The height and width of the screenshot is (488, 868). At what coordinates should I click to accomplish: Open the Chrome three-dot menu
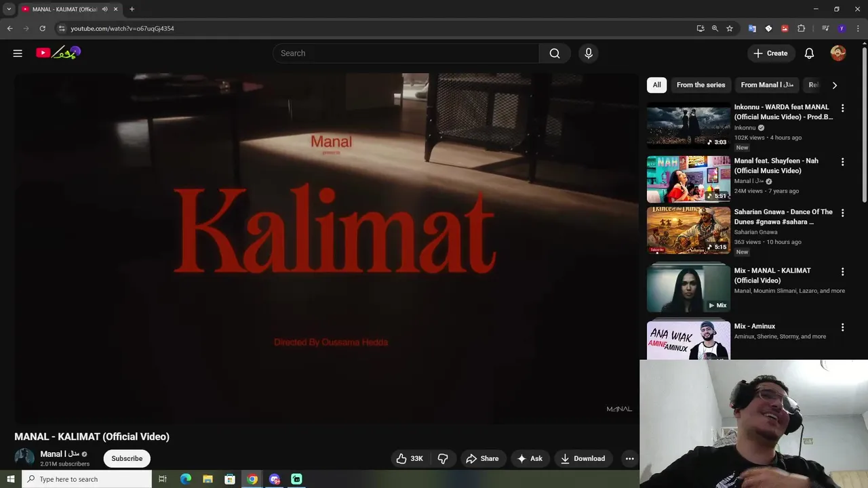click(x=858, y=28)
